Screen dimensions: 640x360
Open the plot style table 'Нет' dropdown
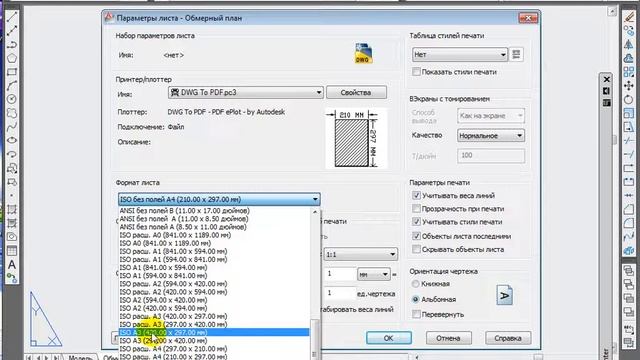(x=460, y=54)
